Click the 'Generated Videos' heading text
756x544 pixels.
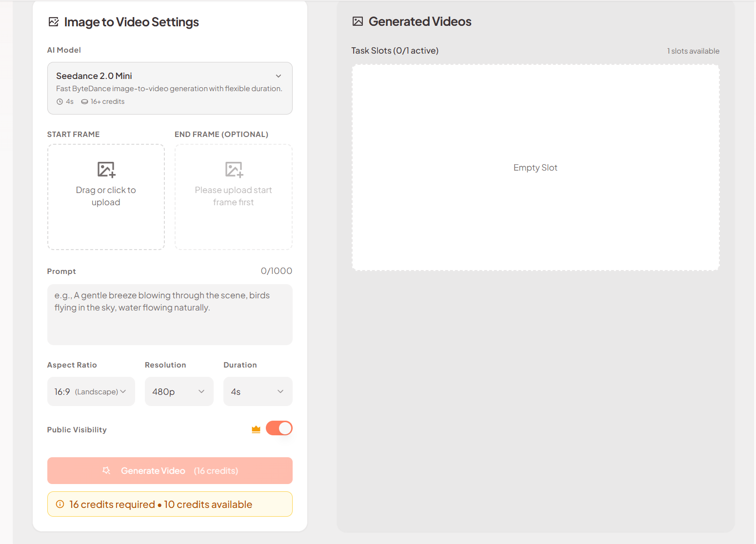[x=420, y=21]
